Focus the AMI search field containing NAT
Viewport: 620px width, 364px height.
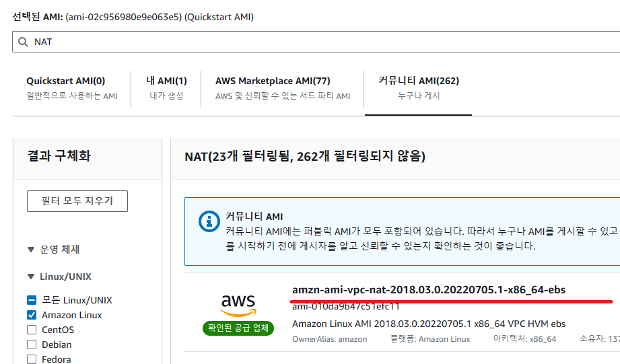tap(316, 42)
